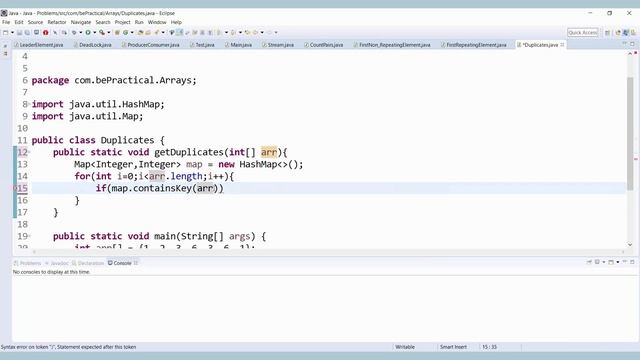The width and height of the screenshot is (640, 360).
Task: Minimize the Console panel
Action: click(x=624, y=262)
